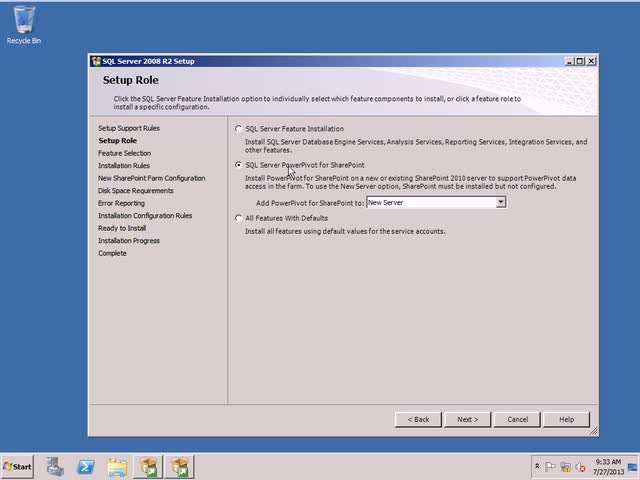Launch Windows PowerShell from the taskbar
640x480 pixels.
pyautogui.click(x=86, y=467)
